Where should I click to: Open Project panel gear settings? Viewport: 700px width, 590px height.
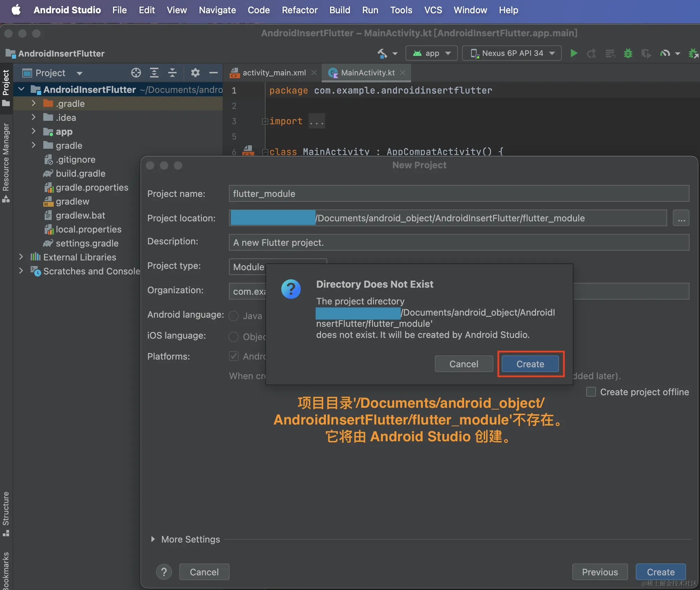[195, 73]
